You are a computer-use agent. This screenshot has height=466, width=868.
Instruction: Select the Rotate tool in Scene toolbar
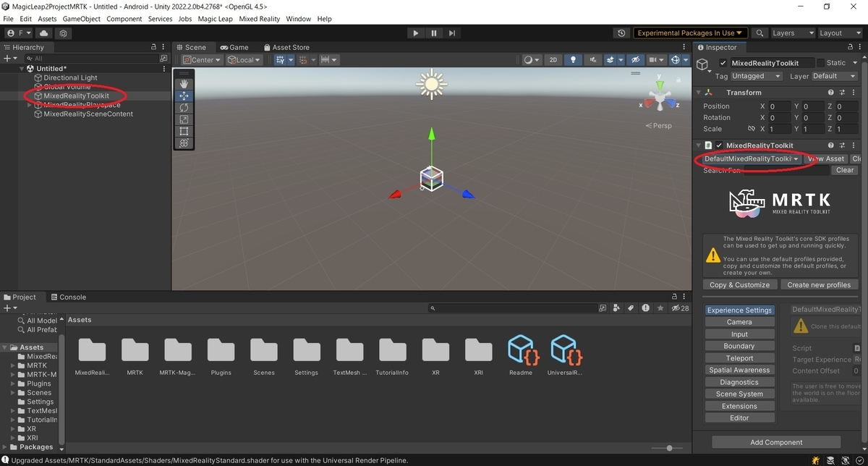coord(184,107)
